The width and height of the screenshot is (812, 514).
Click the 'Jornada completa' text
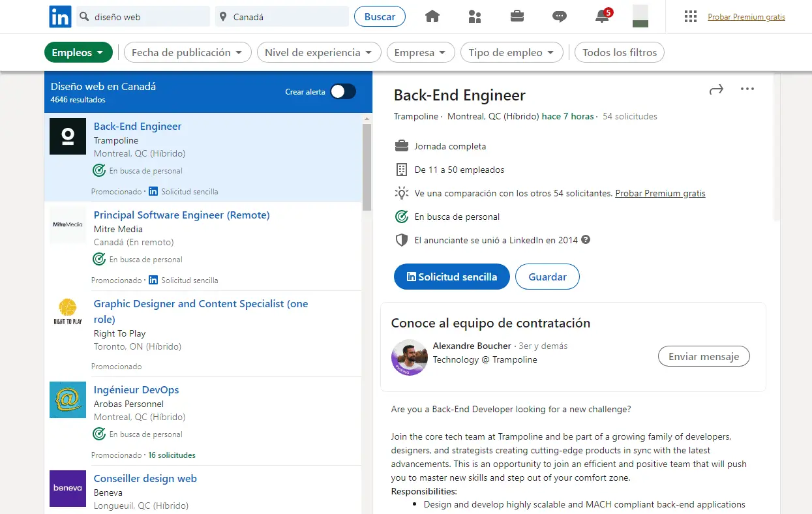(x=450, y=146)
